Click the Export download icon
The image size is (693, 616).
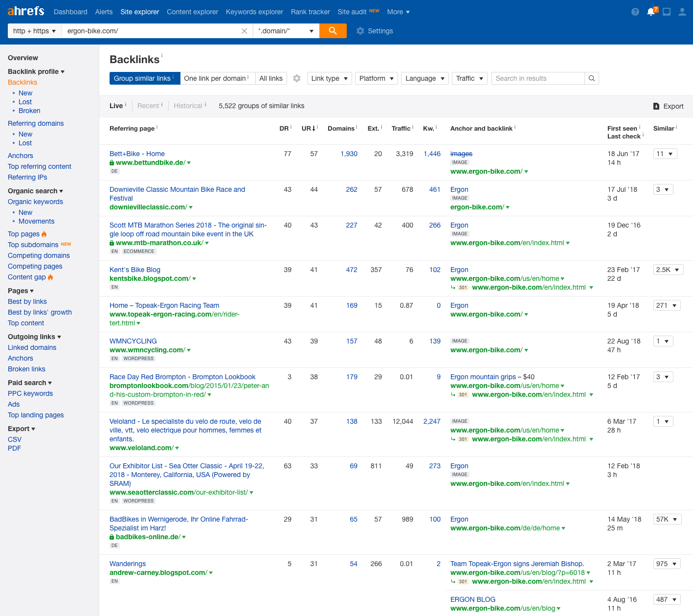[656, 106]
